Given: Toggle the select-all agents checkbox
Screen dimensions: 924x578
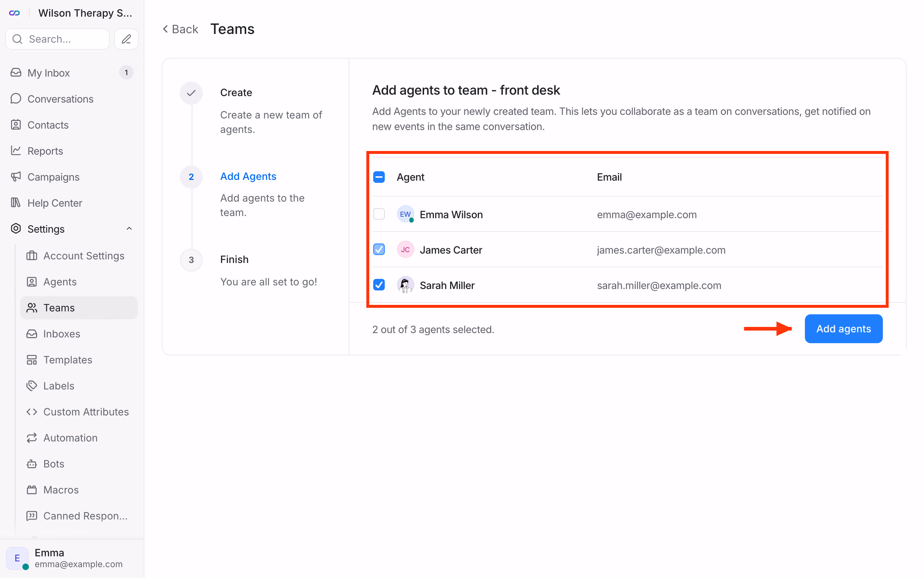Looking at the screenshot, I should pyautogui.click(x=379, y=177).
